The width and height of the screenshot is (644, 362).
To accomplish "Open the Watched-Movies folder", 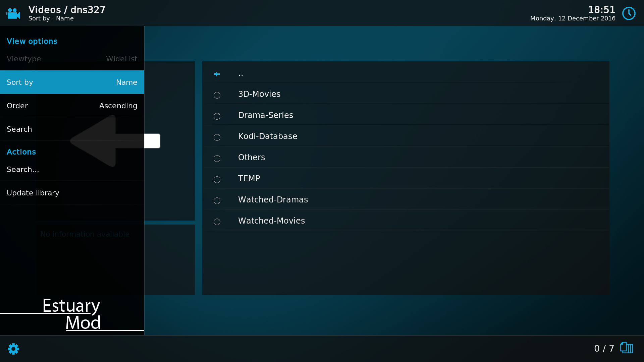I will [x=406, y=221].
